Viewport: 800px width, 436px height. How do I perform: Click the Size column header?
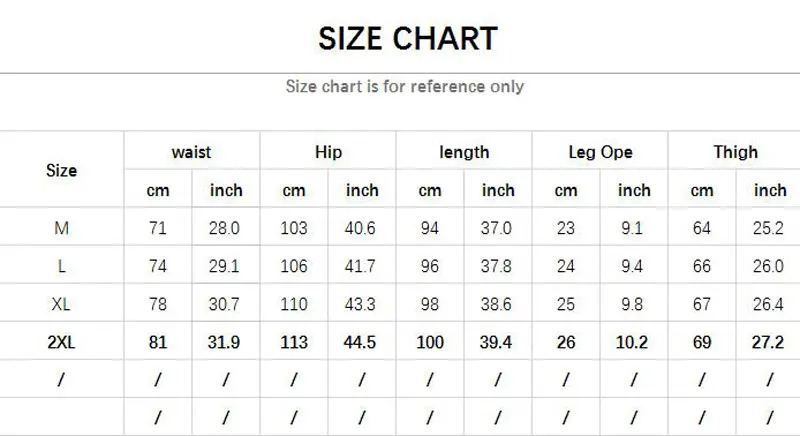(61, 170)
